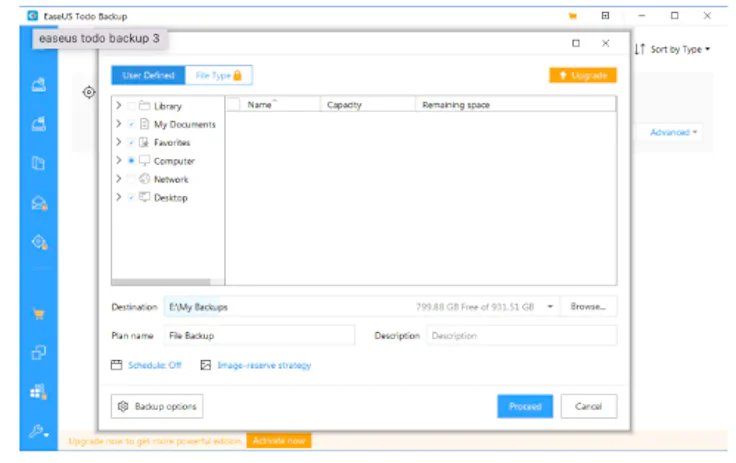
Task: Expand the Computer tree node
Action: tap(119, 160)
